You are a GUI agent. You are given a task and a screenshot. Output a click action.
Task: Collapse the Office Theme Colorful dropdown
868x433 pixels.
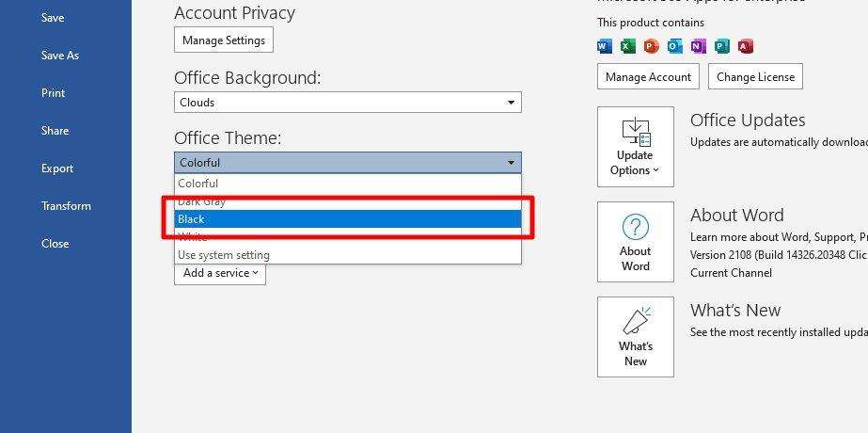point(348,163)
